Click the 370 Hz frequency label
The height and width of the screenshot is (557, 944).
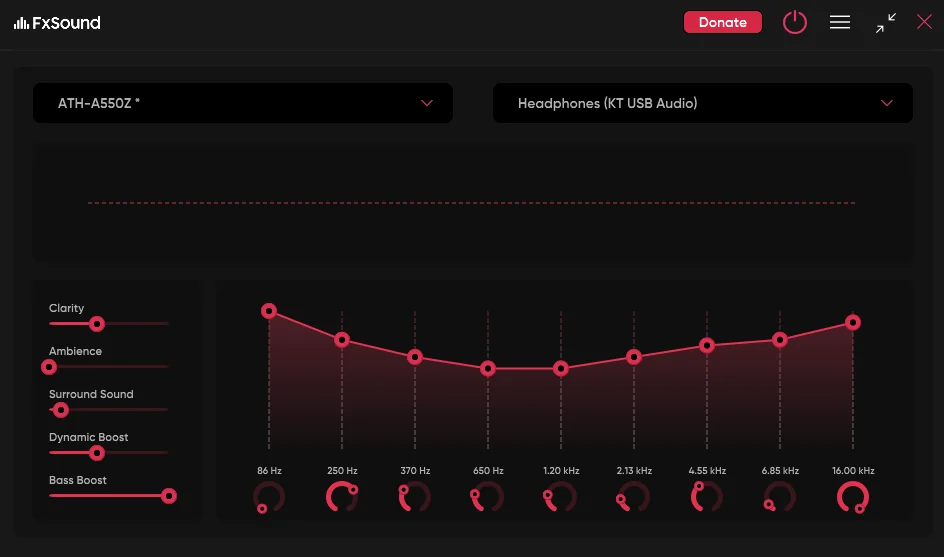tap(415, 470)
